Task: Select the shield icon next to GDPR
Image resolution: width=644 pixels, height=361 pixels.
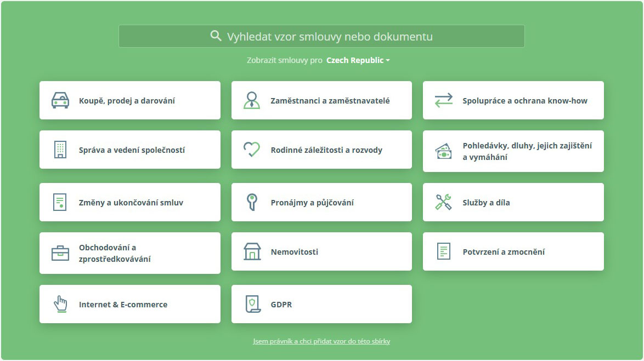Action: (251, 303)
